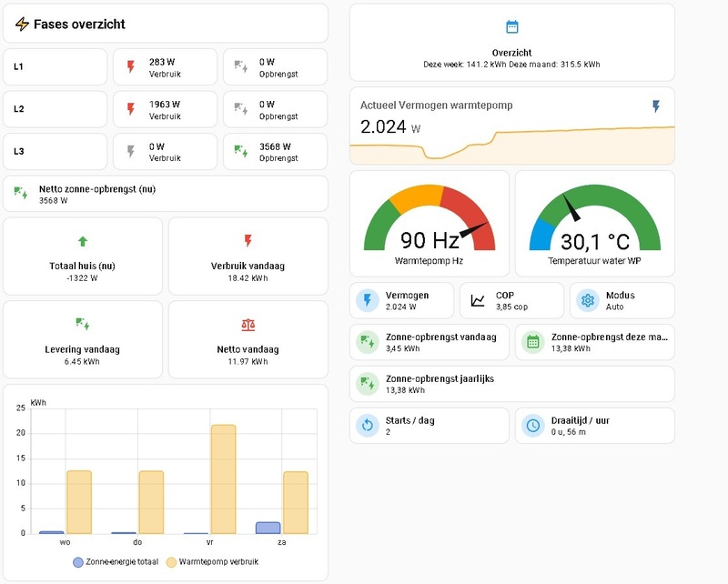Click the Warmtepomp Hz gauge
The height and width of the screenshot is (584, 728).
click(x=429, y=224)
